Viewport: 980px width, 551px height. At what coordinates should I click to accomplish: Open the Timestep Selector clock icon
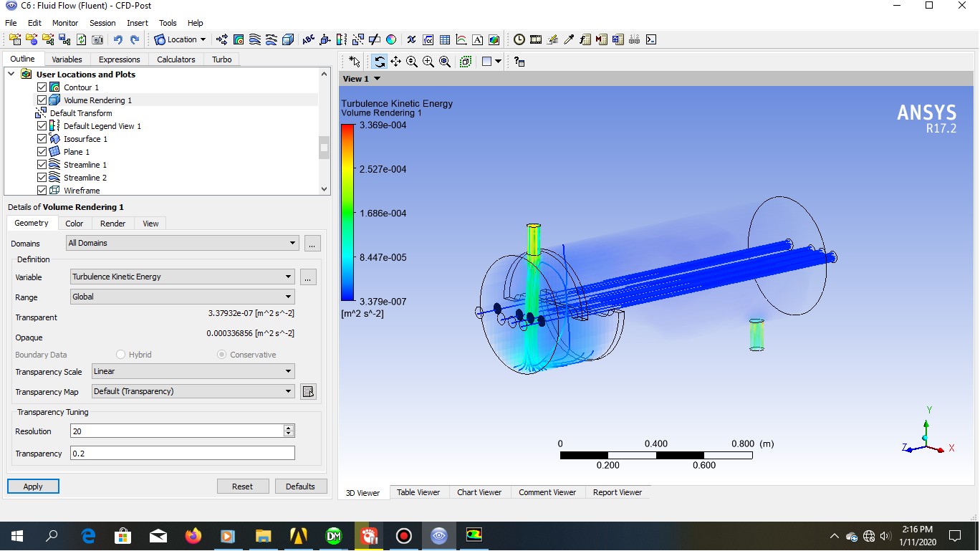519,39
